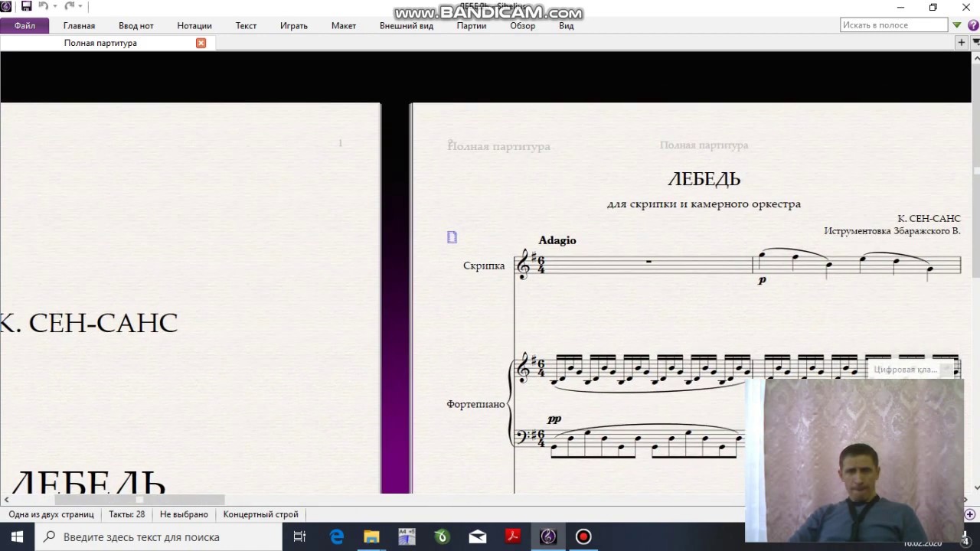Click the image-thumbnail app icon on taskbar
Image resolution: width=980 pixels, height=551 pixels.
407,536
